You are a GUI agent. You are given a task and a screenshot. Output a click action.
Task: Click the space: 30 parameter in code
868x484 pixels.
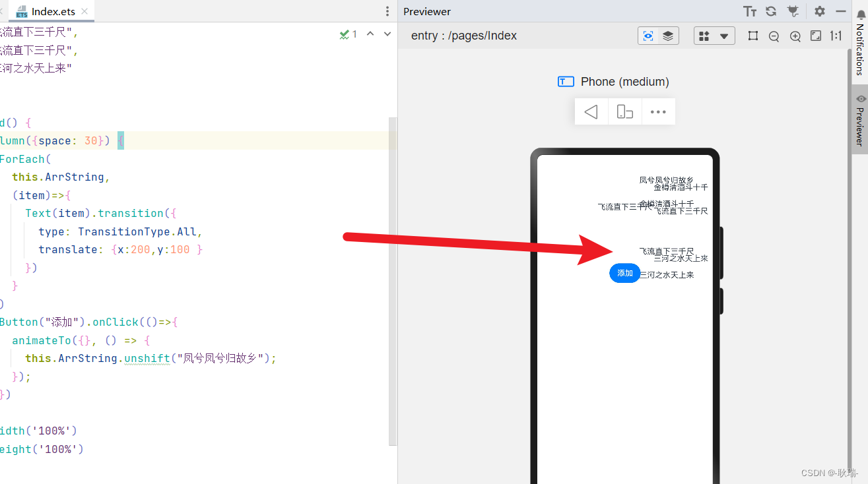pyautogui.click(x=69, y=140)
